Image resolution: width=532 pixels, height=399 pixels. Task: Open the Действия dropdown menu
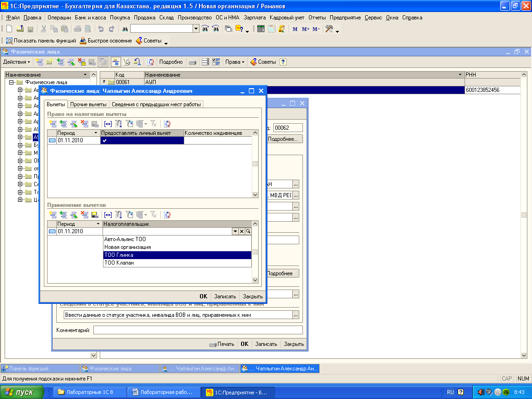(17, 62)
